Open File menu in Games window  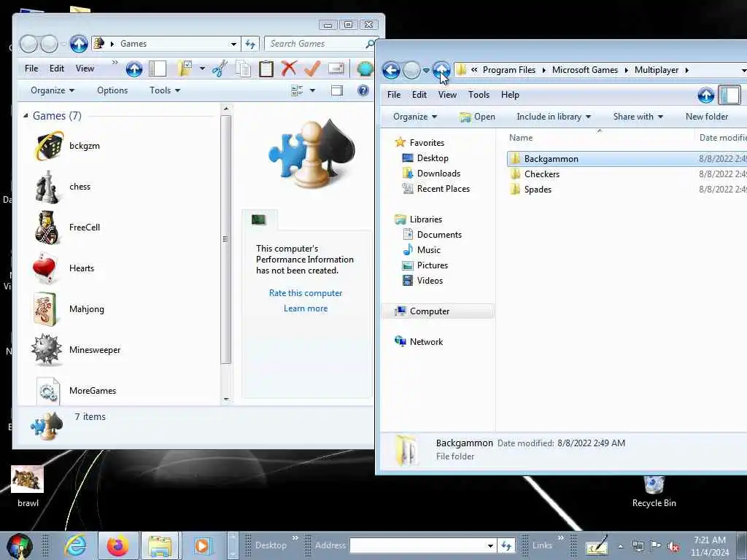tap(31, 69)
